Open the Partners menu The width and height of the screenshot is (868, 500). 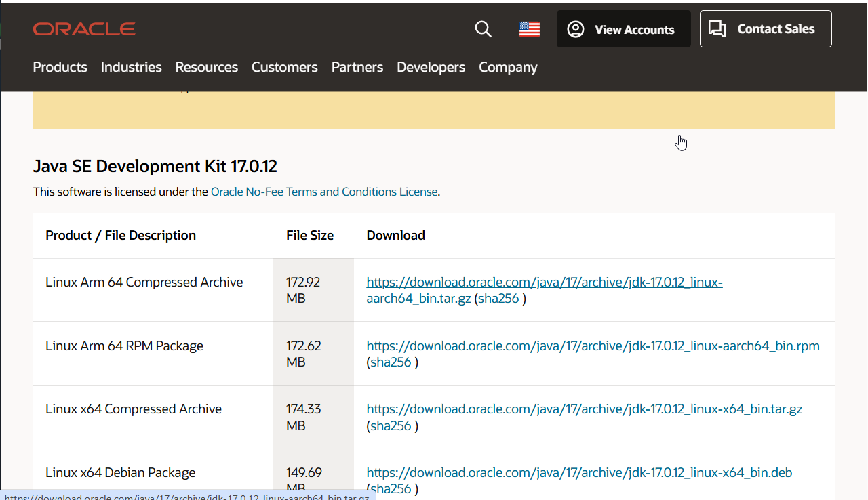click(x=357, y=67)
